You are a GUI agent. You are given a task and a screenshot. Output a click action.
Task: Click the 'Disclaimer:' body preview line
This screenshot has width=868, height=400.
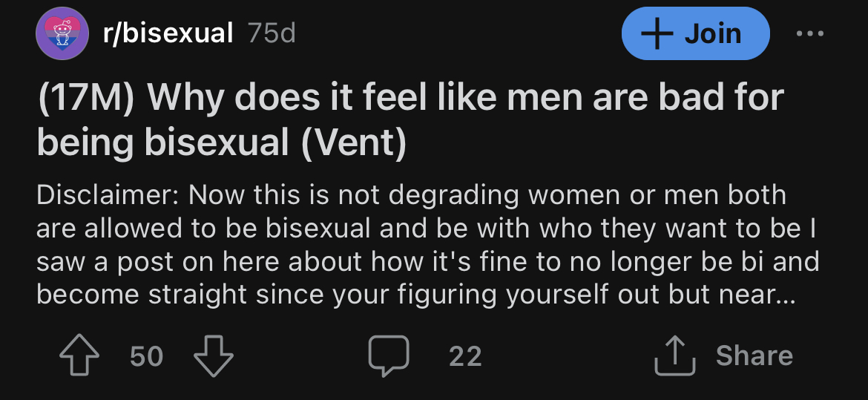(x=411, y=196)
